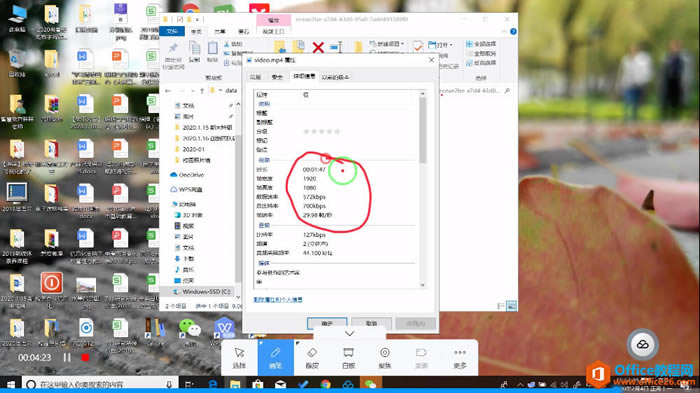700x393 pixels.
Task: Open the new item dropdown in ribbon
Action: pyautogui.click(x=387, y=44)
